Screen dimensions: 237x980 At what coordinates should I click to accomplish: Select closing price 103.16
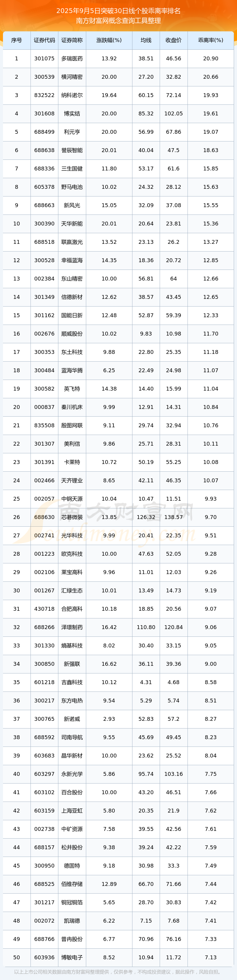click(173, 774)
